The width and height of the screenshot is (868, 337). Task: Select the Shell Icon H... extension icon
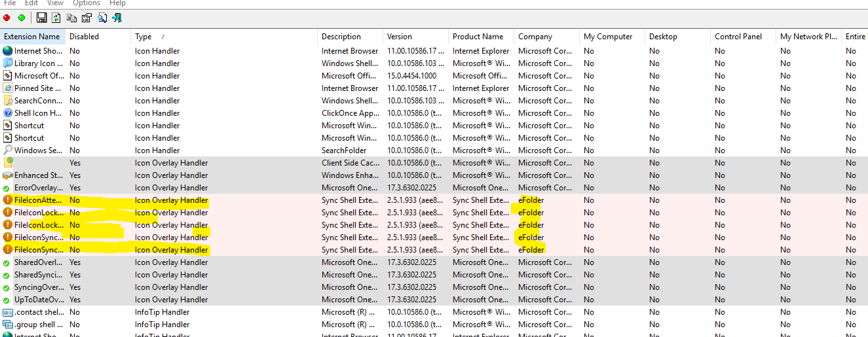pyautogui.click(x=8, y=113)
